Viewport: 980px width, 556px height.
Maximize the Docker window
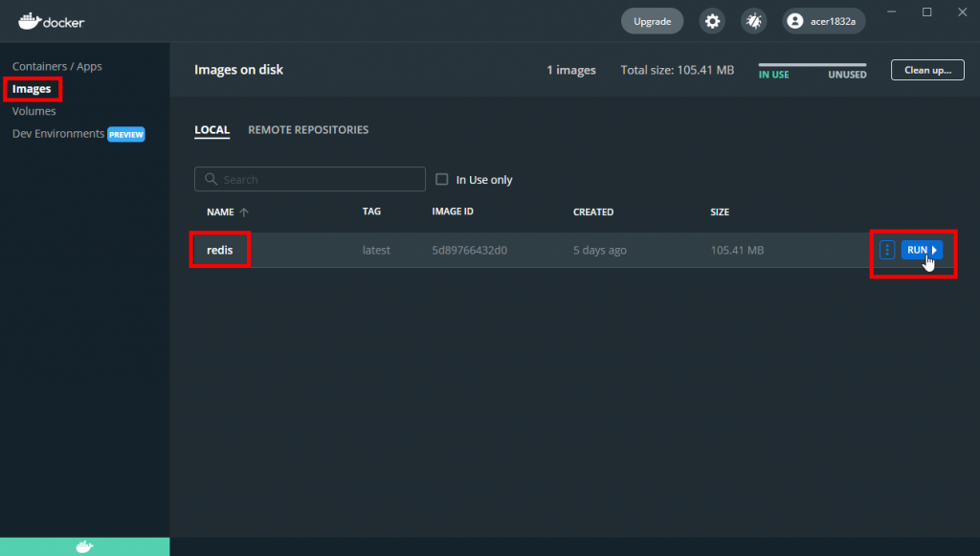(926, 11)
